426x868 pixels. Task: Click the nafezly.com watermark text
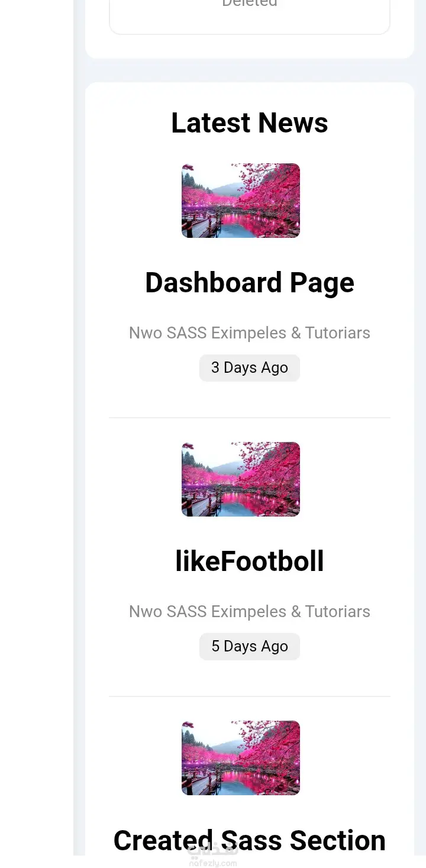[x=212, y=863]
